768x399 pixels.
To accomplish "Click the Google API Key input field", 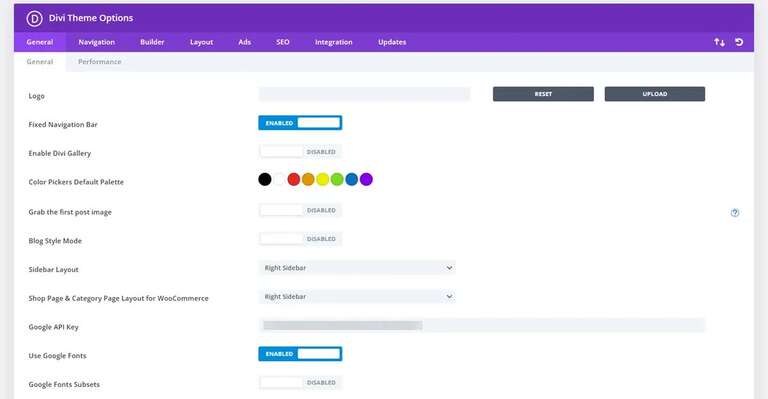I will point(481,325).
